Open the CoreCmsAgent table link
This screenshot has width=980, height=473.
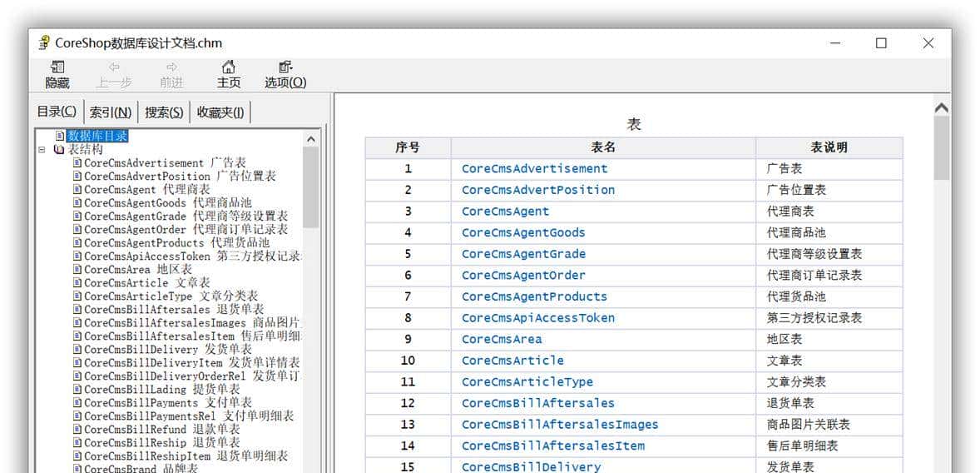click(506, 212)
